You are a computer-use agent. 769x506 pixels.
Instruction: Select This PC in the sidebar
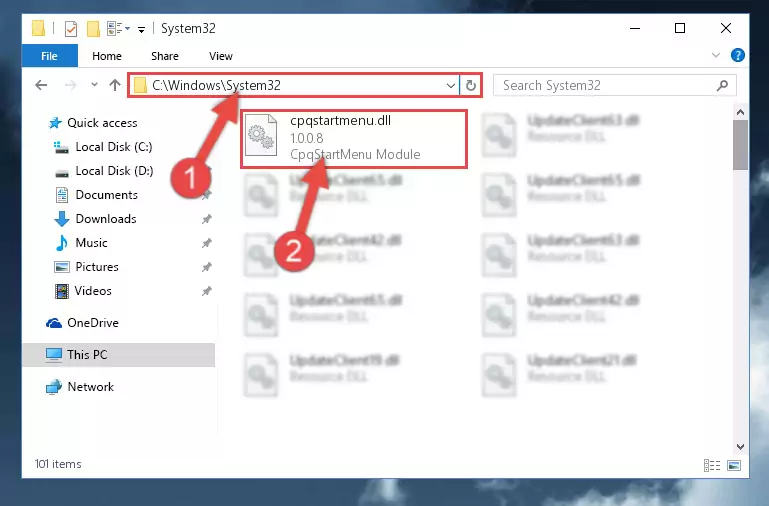[119, 354]
